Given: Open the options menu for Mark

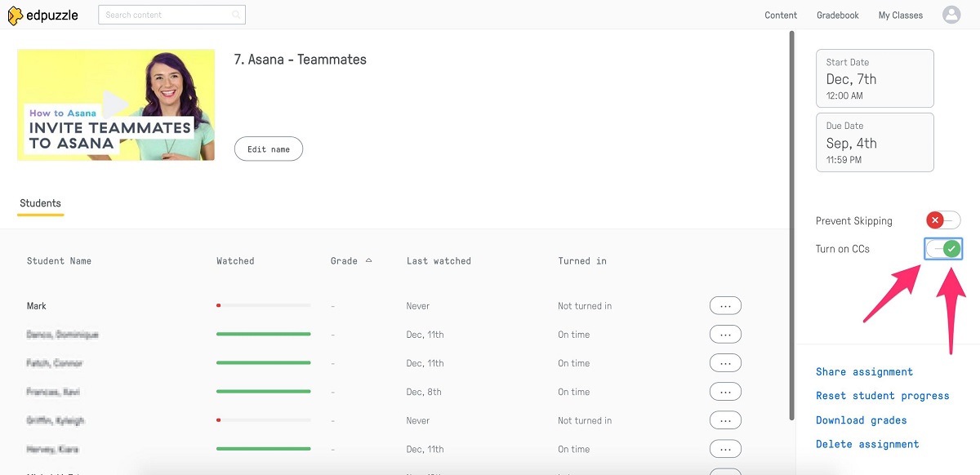Looking at the screenshot, I should coord(725,305).
